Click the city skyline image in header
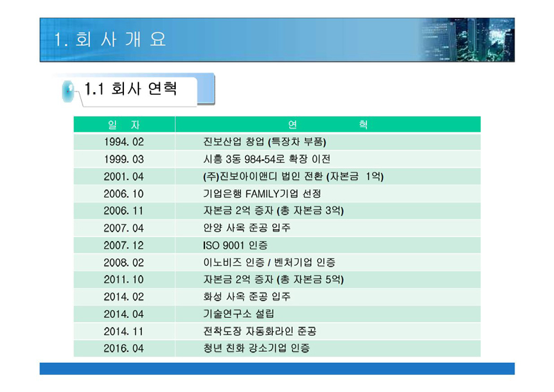 pos(465,40)
